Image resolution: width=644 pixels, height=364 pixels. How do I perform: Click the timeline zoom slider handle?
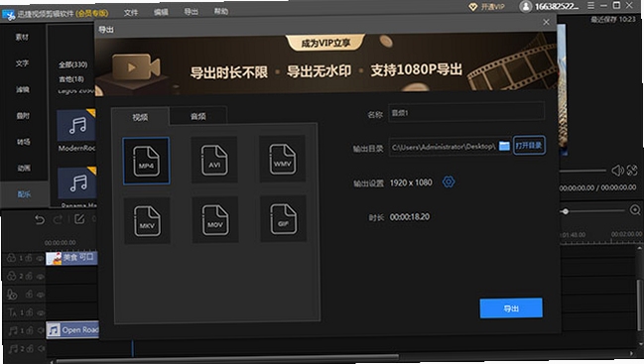(566, 211)
